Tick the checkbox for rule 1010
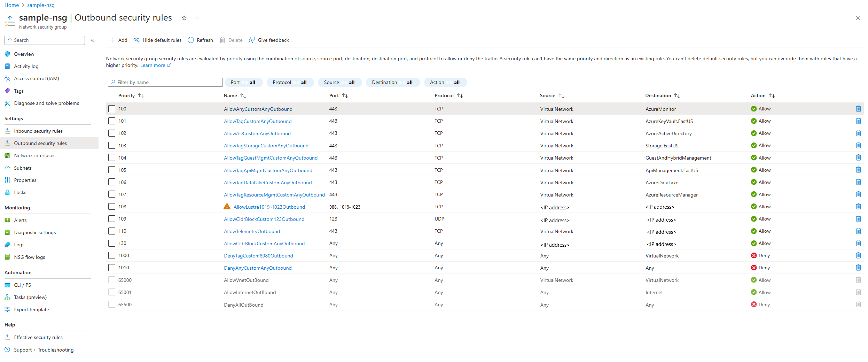The image size is (868, 362). [112, 268]
